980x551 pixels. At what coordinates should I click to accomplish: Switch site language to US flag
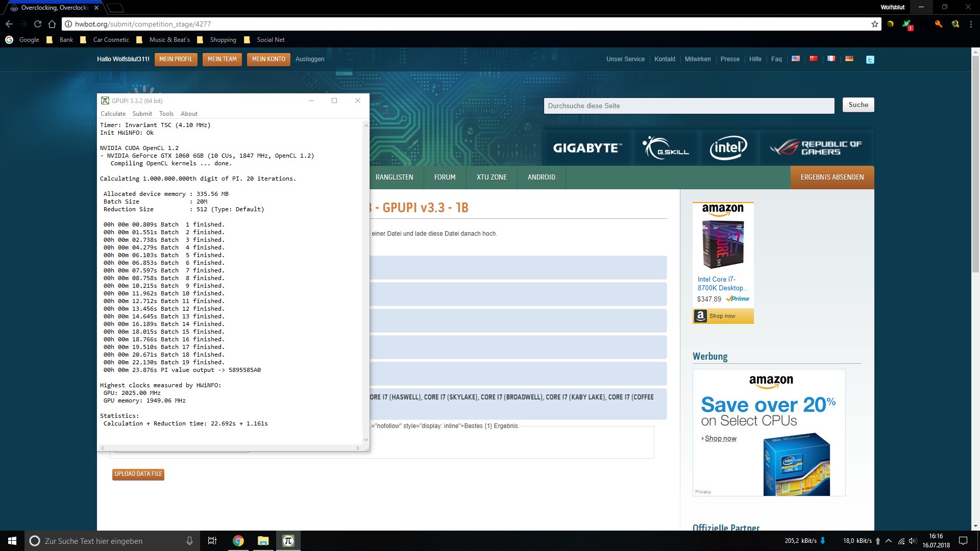coord(796,59)
